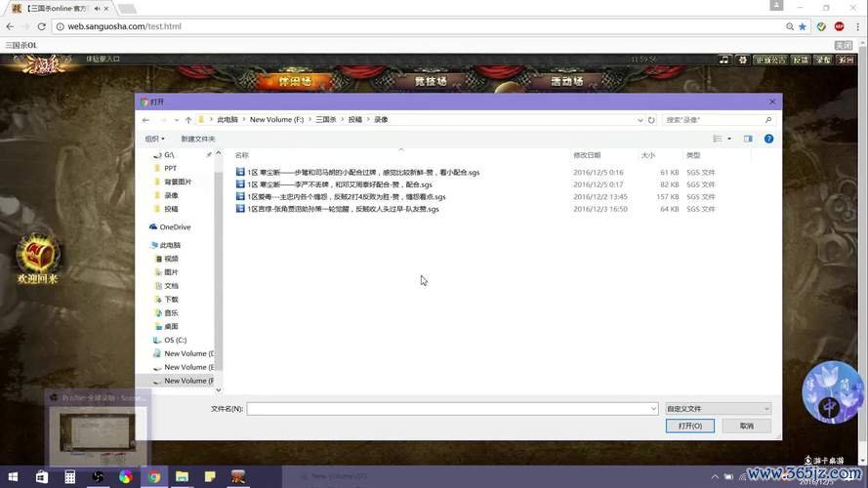Switch to the 休闲场 game tab

click(295, 81)
